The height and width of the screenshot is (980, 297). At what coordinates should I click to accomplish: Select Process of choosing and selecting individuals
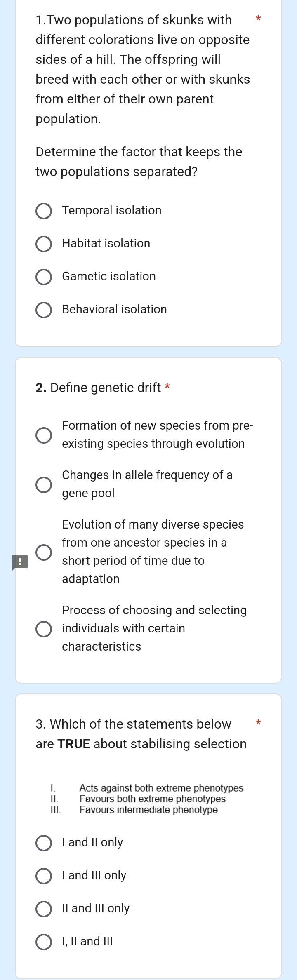43,628
